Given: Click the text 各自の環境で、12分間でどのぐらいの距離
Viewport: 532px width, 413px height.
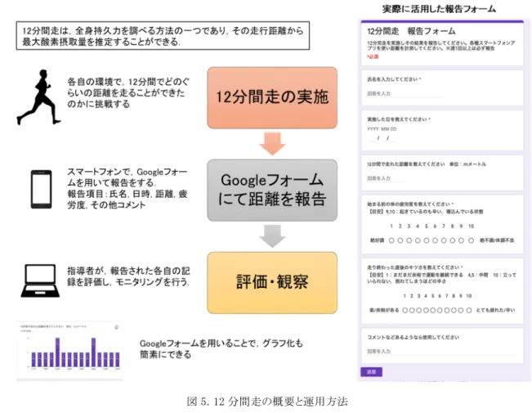Looking at the screenshot, I should pyautogui.click(x=128, y=92).
